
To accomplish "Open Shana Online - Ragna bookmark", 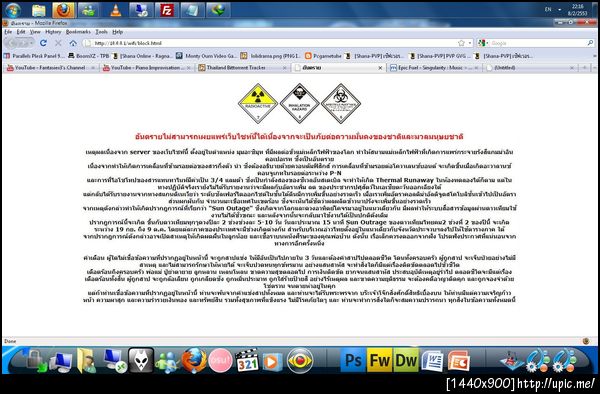I will click(x=142, y=56).
